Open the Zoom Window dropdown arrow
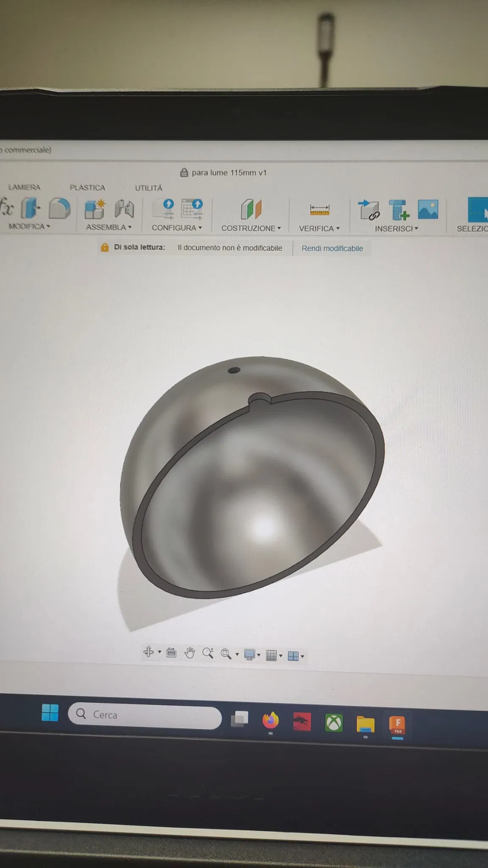The height and width of the screenshot is (868, 488). click(237, 654)
